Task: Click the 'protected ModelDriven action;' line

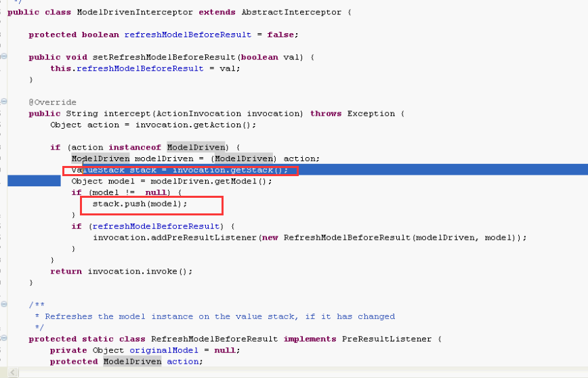Action: pos(127,362)
